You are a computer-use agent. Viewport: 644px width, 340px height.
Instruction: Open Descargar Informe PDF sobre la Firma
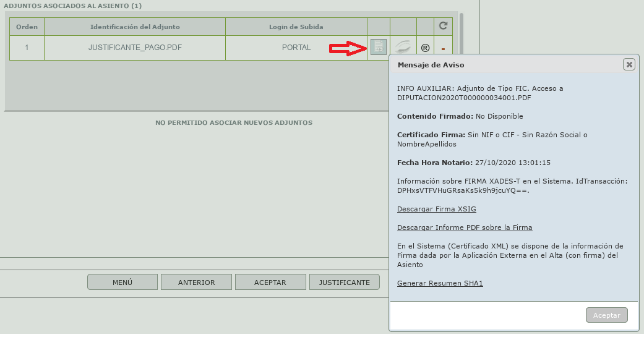pyautogui.click(x=465, y=227)
